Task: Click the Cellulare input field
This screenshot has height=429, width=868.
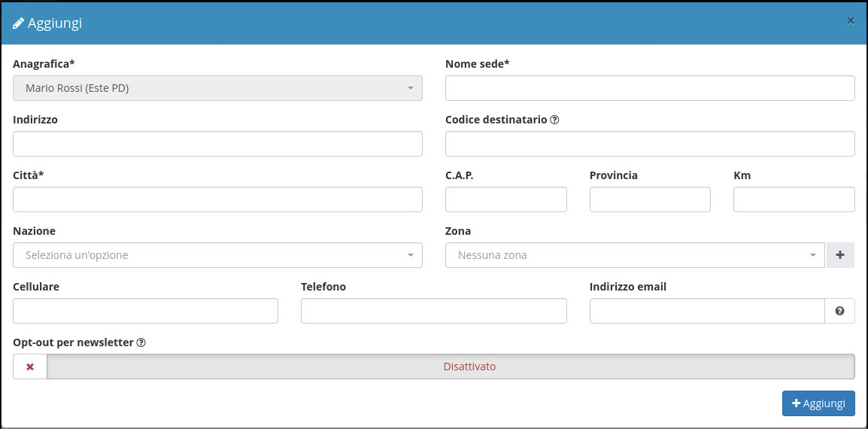Action: coord(145,311)
